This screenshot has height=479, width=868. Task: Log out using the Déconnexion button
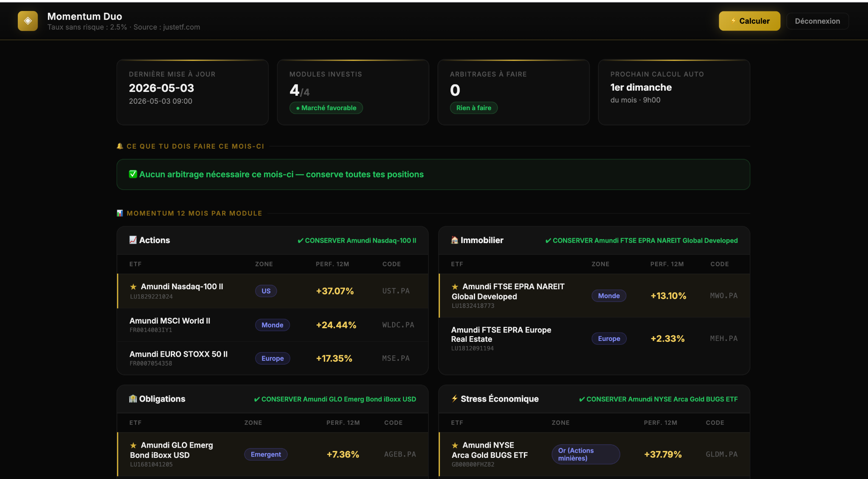pos(818,21)
